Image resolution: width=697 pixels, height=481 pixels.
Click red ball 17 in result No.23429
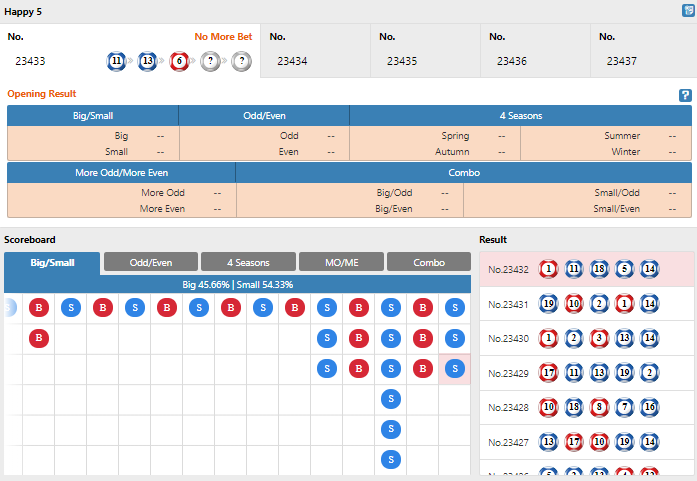click(x=548, y=373)
